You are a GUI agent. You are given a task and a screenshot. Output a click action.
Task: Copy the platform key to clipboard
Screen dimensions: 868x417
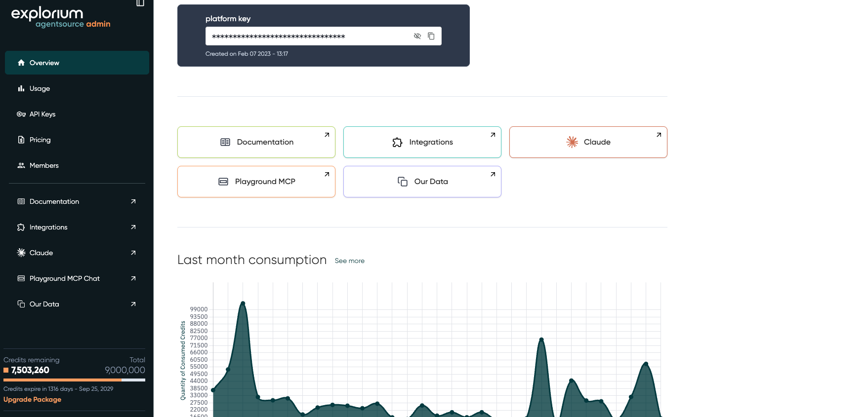[x=431, y=36]
